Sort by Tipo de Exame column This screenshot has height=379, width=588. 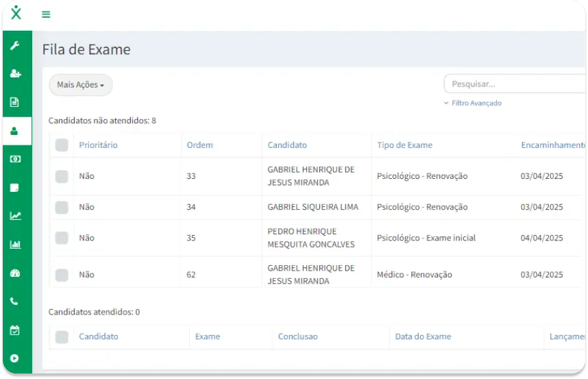[404, 145]
